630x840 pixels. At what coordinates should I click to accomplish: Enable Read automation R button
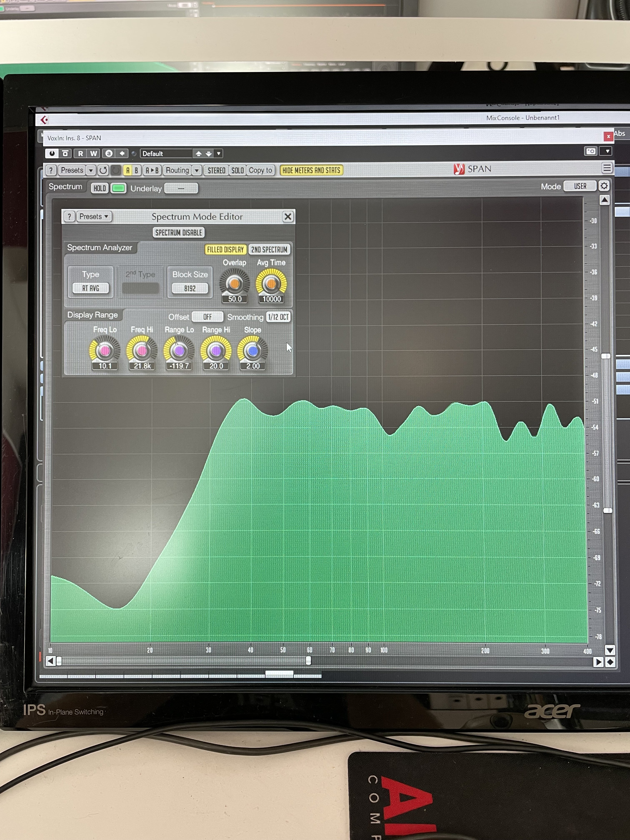(x=80, y=153)
